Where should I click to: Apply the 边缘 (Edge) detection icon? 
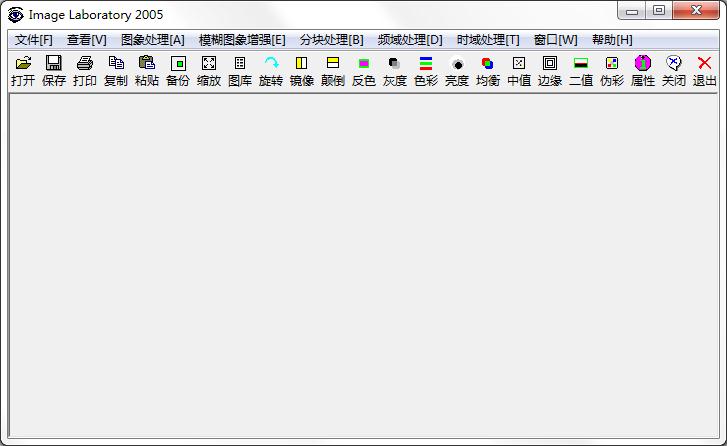click(550, 63)
